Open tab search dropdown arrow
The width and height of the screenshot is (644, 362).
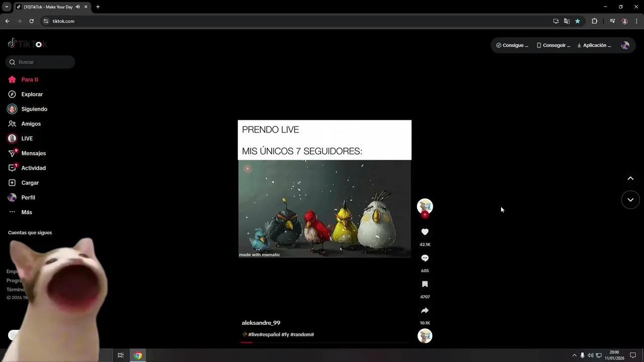(x=7, y=7)
